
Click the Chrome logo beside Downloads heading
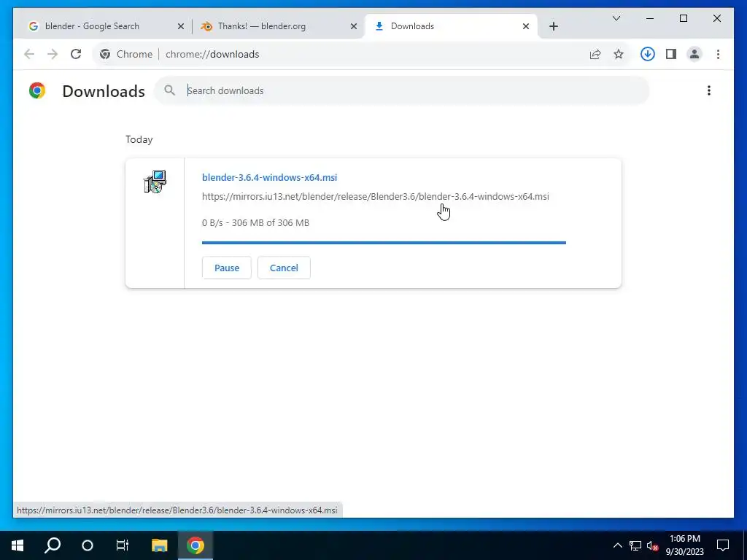coord(37,90)
